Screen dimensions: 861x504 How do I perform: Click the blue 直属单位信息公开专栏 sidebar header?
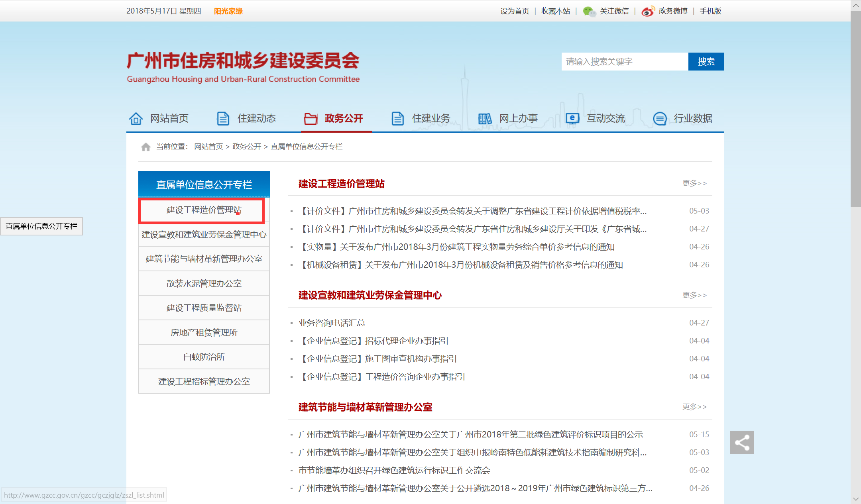point(204,184)
